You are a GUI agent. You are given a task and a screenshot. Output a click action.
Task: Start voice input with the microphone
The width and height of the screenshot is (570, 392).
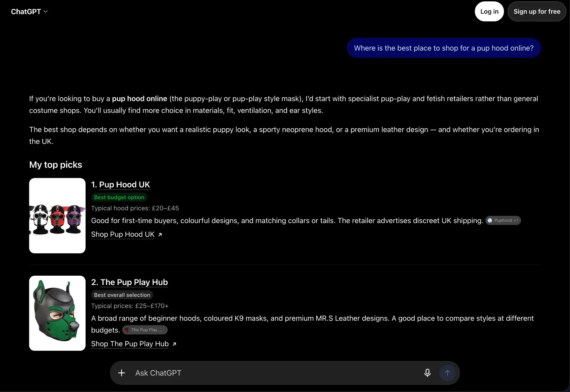click(427, 373)
